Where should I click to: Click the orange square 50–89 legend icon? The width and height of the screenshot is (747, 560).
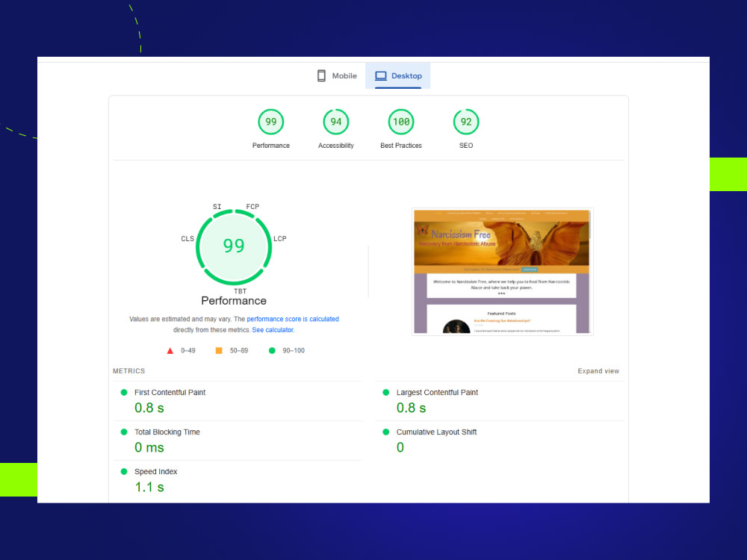click(219, 350)
